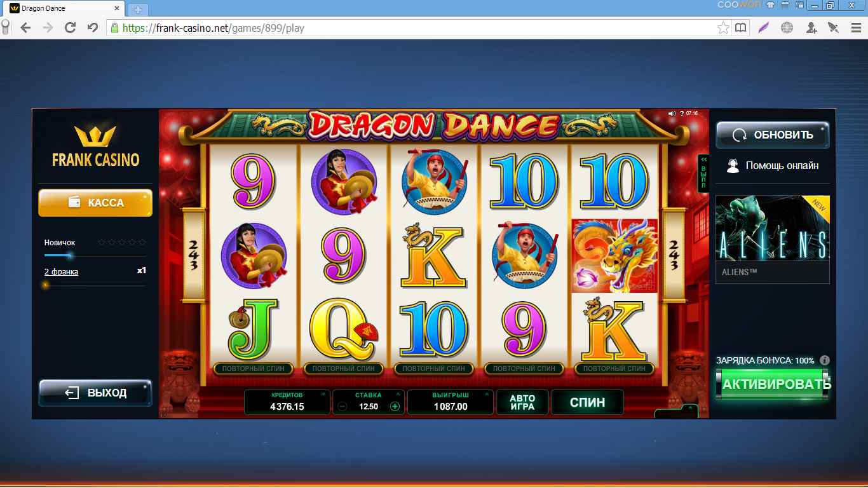The width and height of the screenshot is (868, 488).
Task: Expand the Кредитов panel arrow
Action: coord(323,395)
